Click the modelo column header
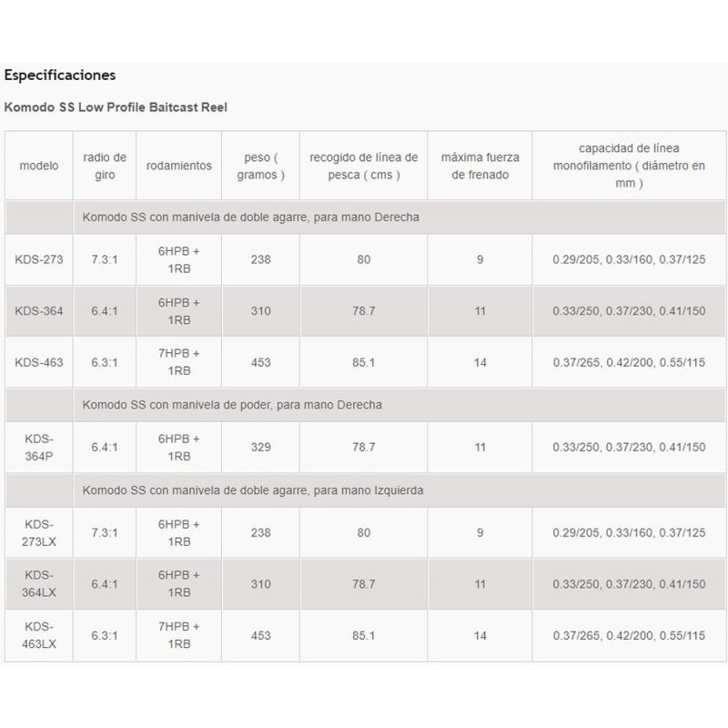Screen dimensions: 728x728 (x=39, y=166)
